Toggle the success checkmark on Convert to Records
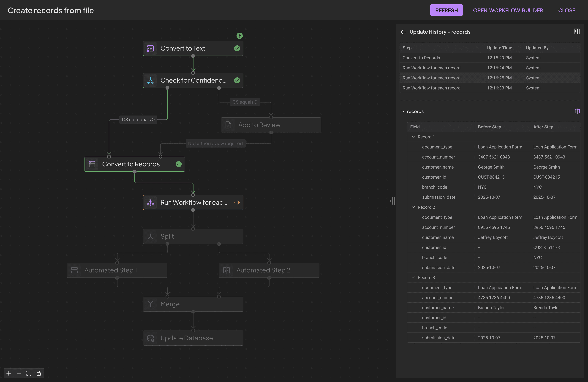Screen dimensions: 588x382 coord(179,164)
